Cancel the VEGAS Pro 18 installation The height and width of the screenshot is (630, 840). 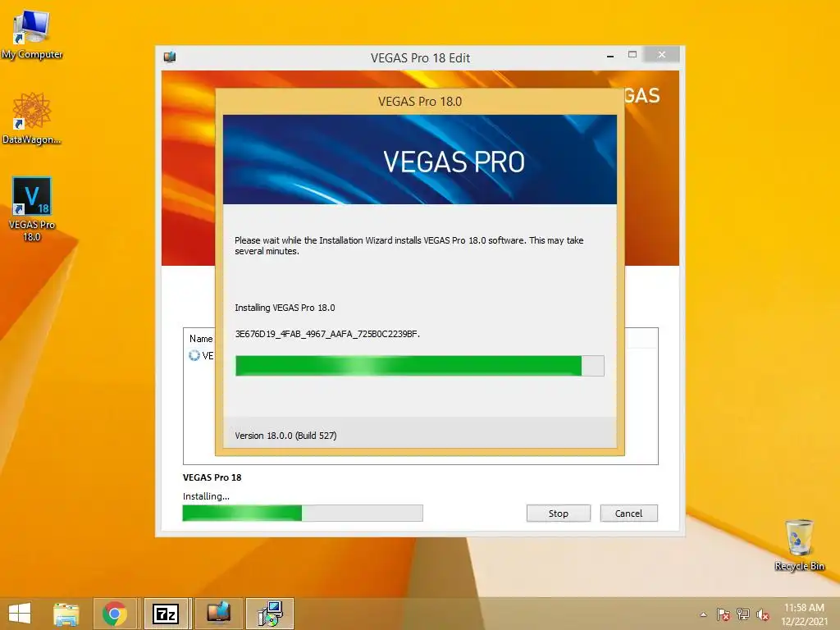pos(628,514)
